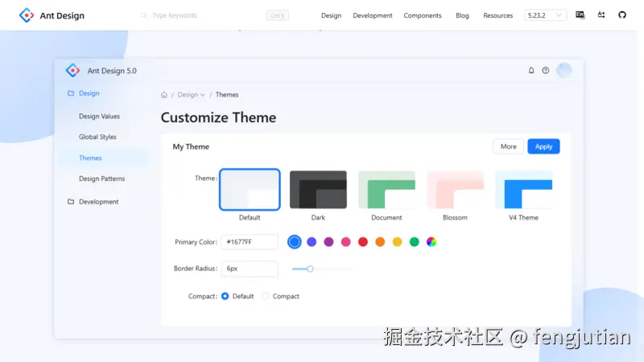
Task: Click the Design folder icon in sidebar
Action: click(71, 93)
